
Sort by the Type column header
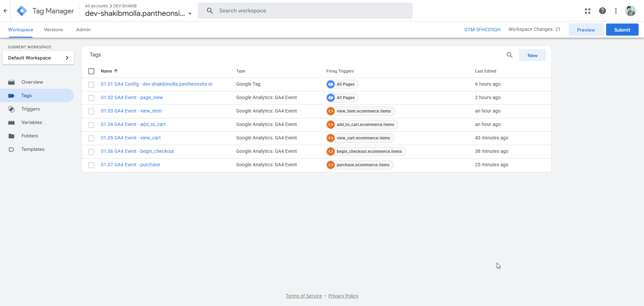pyautogui.click(x=240, y=71)
